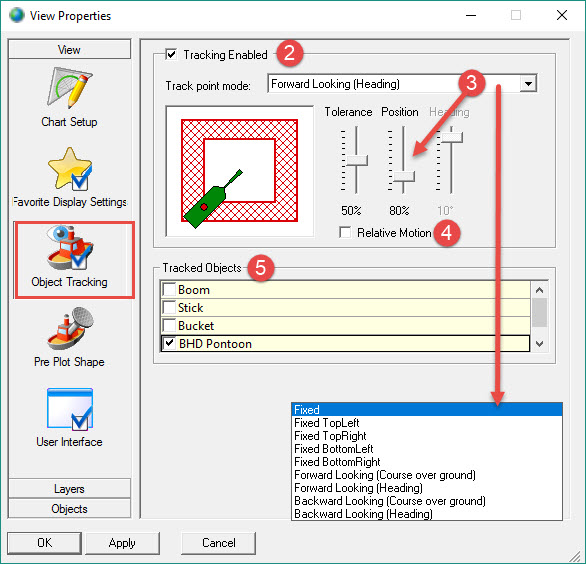Open Favorite Display Settings
Image resolution: width=586 pixels, height=564 pixels.
coord(70,178)
